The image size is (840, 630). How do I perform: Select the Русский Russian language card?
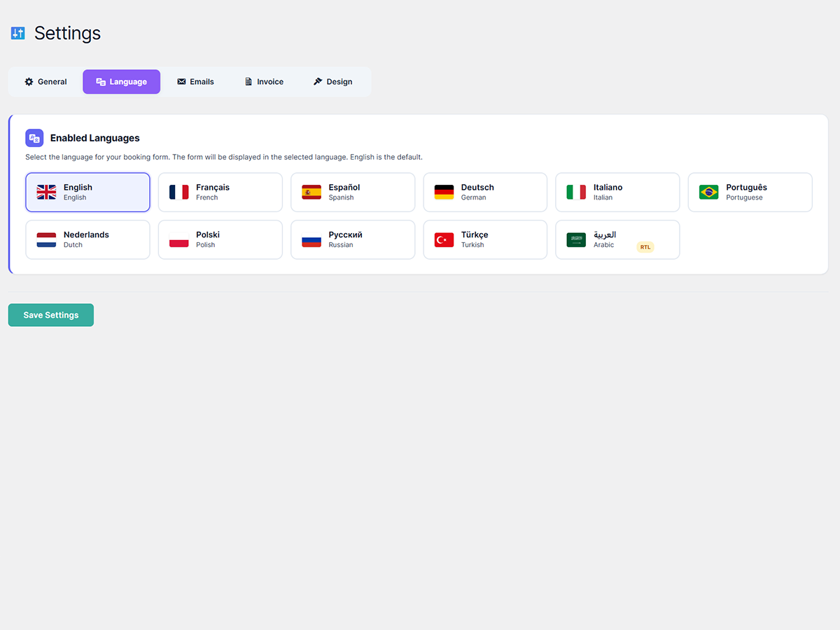point(353,240)
